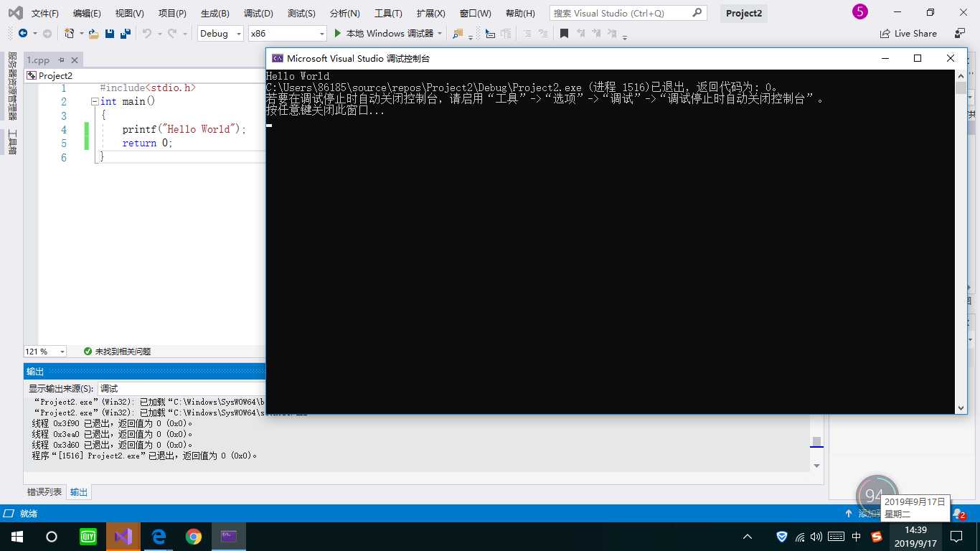Image resolution: width=980 pixels, height=551 pixels.
Task: Open the 服务器资源管理器 side tab
Action: point(12,86)
